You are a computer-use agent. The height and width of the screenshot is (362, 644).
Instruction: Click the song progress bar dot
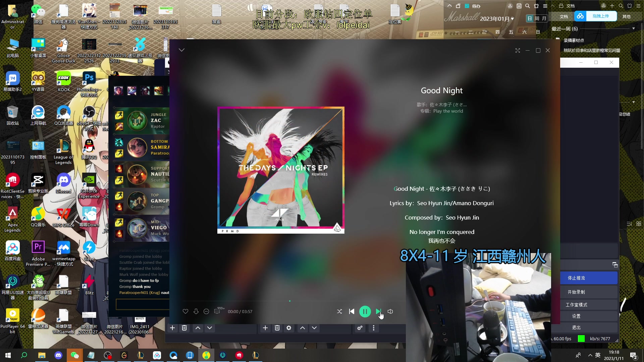pyautogui.click(x=290, y=301)
